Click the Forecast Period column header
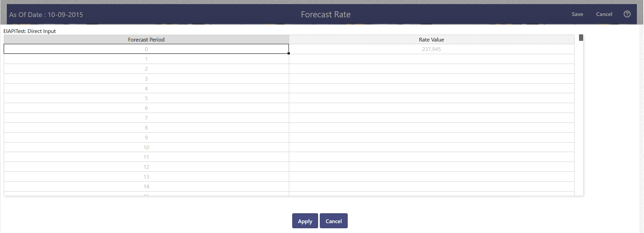 pyautogui.click(x=146, y=39)
